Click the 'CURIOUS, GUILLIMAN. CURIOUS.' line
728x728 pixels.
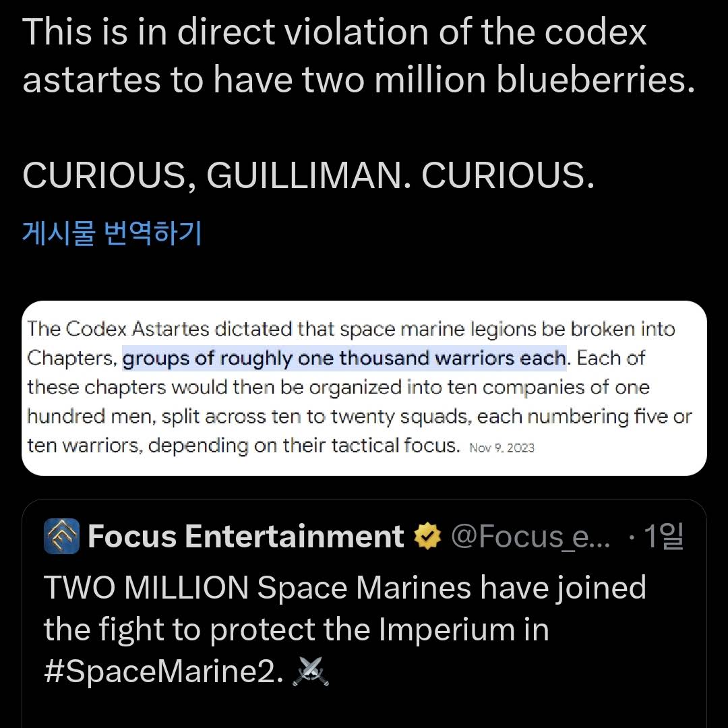[308, 175]
